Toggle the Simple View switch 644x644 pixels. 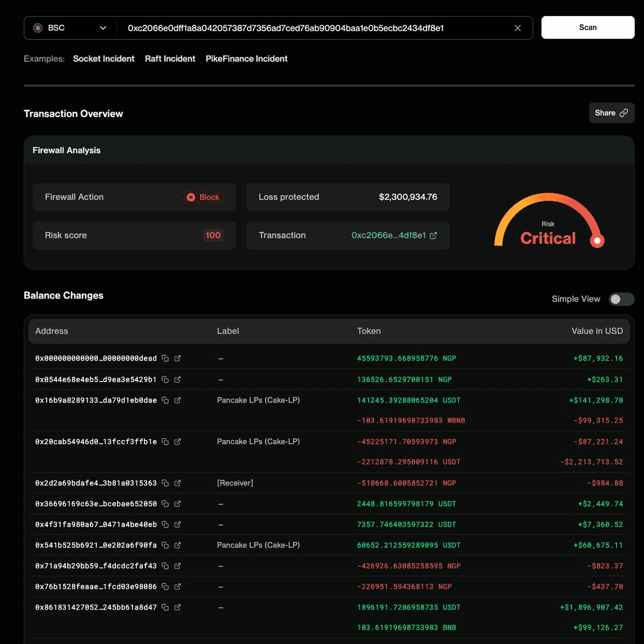tap(621, 299)
